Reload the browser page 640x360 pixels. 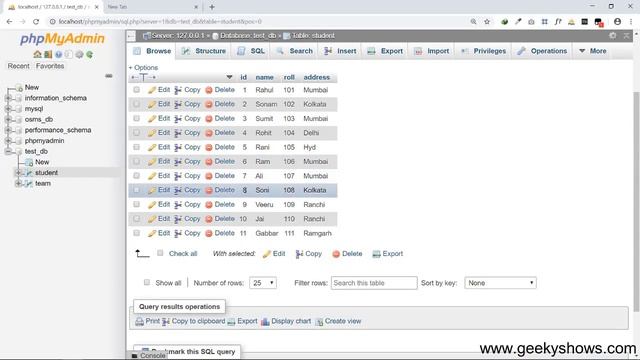pos(36,22)
